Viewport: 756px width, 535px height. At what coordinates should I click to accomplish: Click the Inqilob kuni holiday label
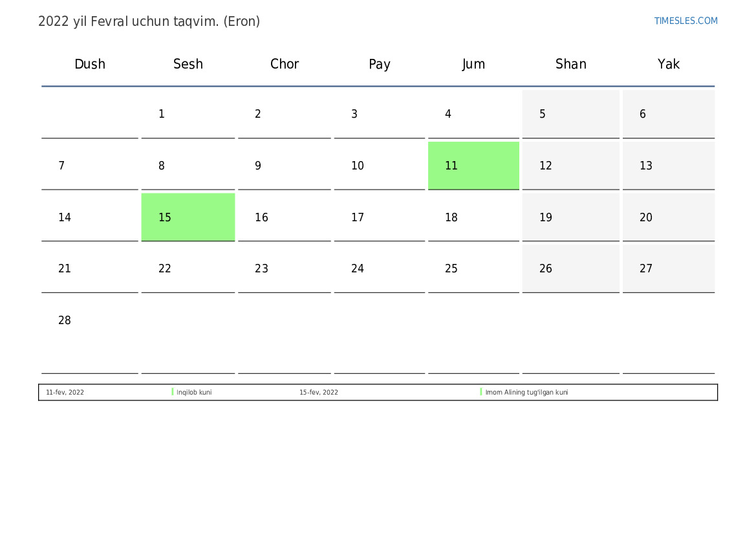194,393
